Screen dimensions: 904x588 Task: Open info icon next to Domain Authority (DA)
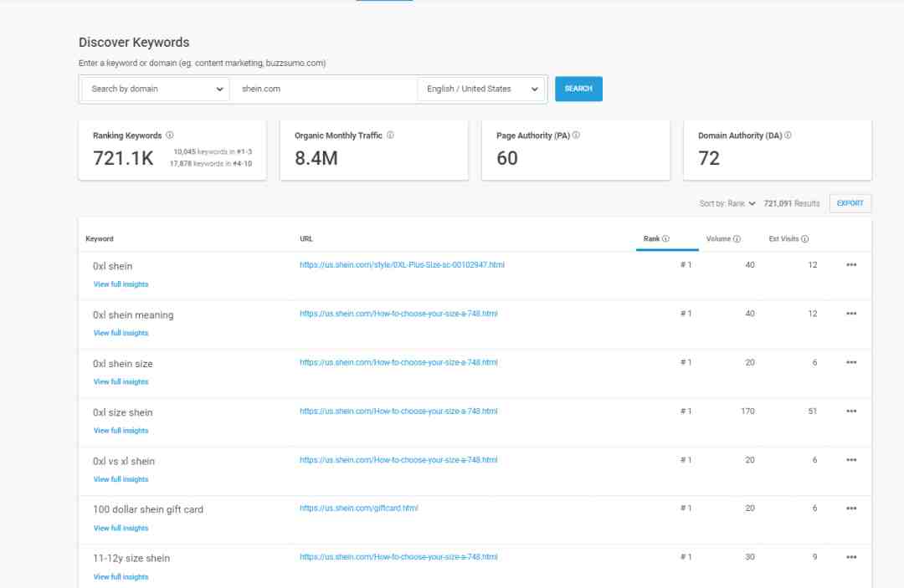(x=788, y=135)
